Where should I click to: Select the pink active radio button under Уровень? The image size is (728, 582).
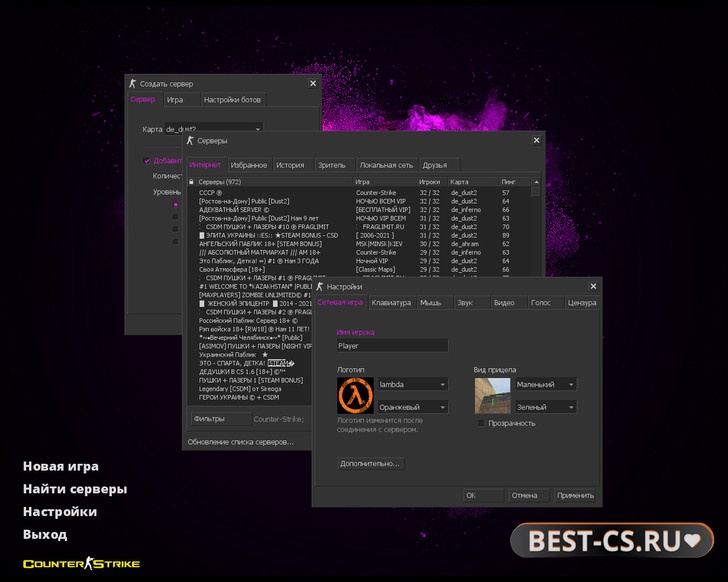pos(175,204)
